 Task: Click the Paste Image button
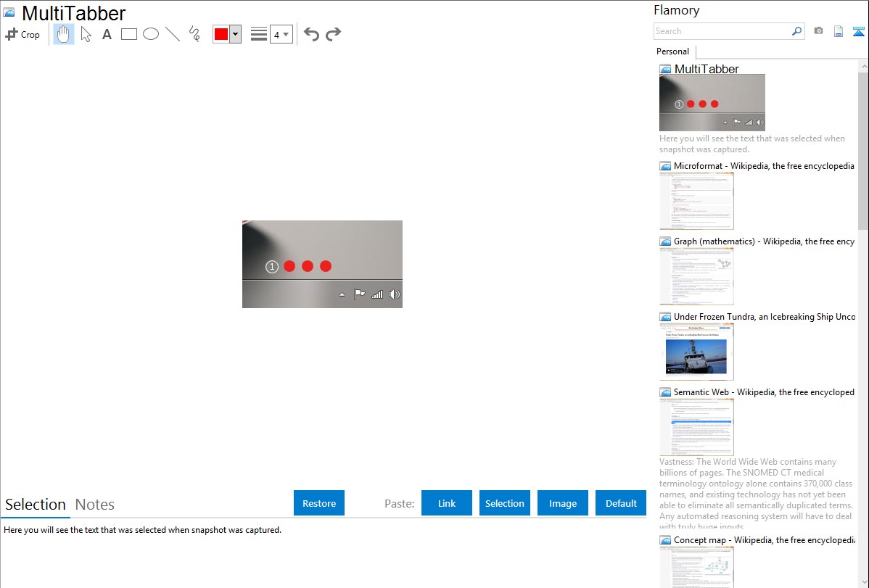[x=562, y=503]
